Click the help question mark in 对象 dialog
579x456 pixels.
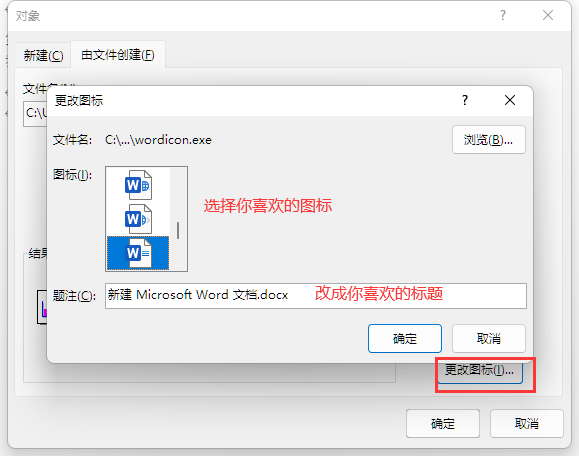(503, 16)
